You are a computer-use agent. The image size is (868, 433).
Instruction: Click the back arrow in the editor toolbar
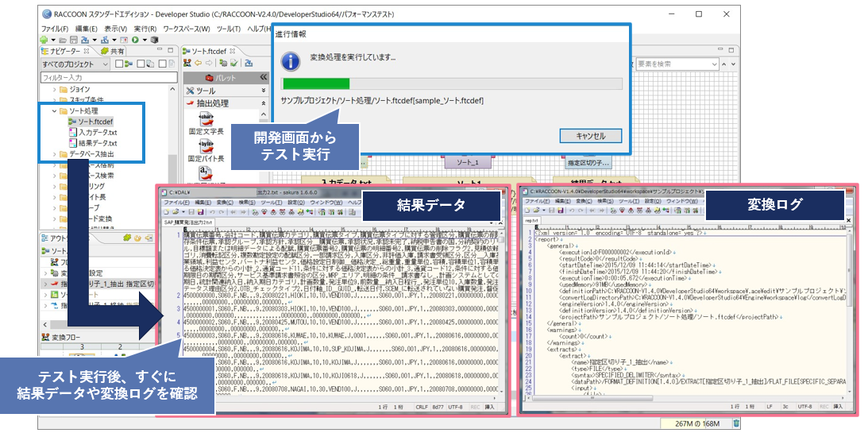pos(200,64)
